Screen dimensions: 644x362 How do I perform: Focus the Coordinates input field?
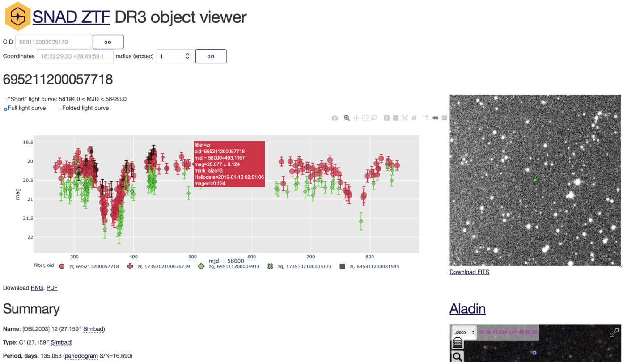pyautogui.click(x=75, y=56)
